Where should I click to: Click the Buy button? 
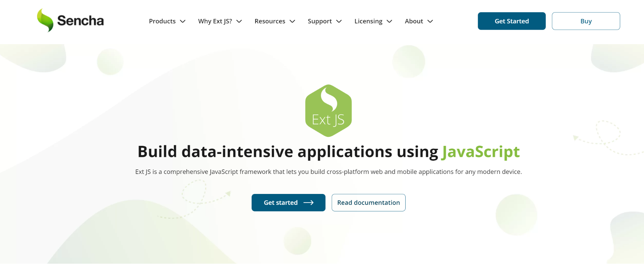(x=586, y=21)
